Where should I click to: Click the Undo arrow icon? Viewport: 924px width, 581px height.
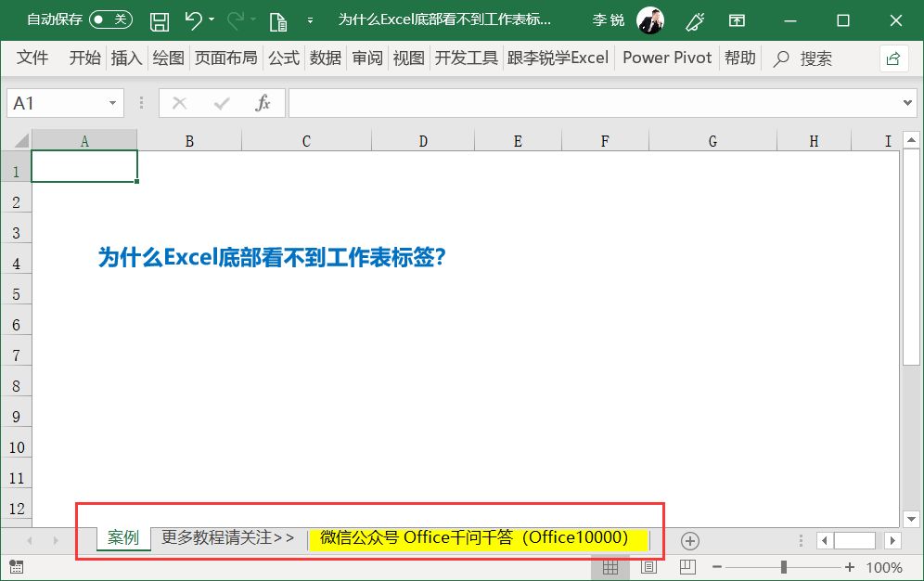point(193,20)
